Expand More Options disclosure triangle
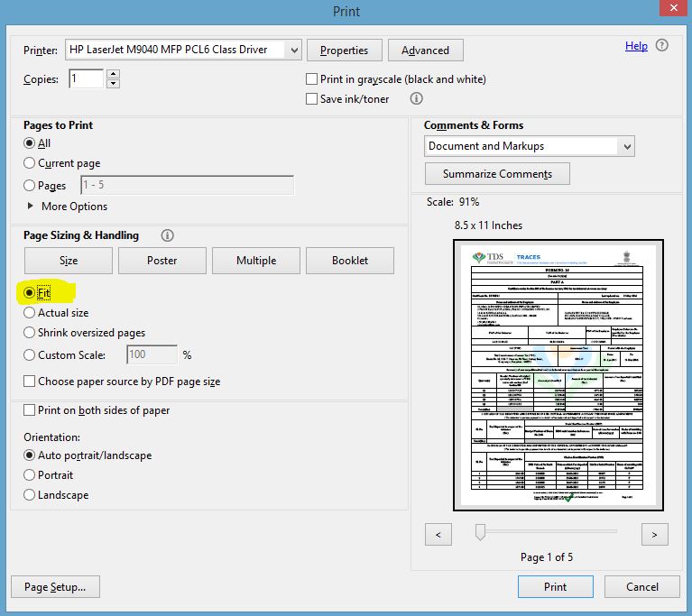Viewport: 692px width, 616px height. pyautogui.click(x=30, y=206)
